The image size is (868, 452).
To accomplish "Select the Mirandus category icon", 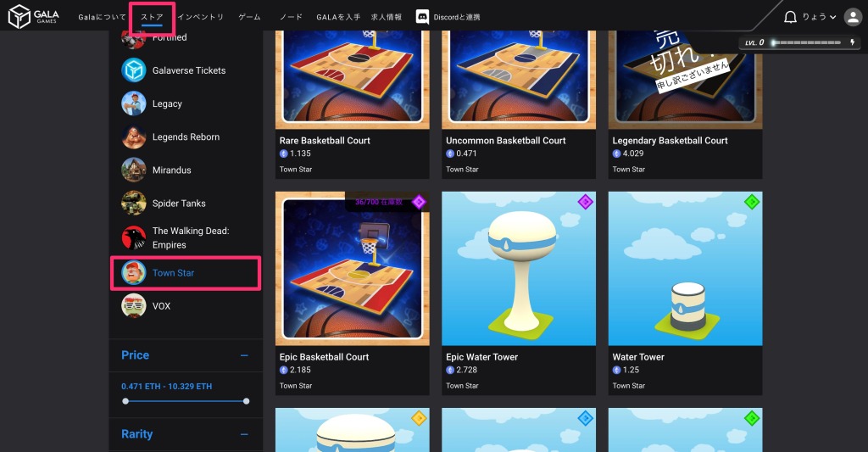I will click(133, 170).
